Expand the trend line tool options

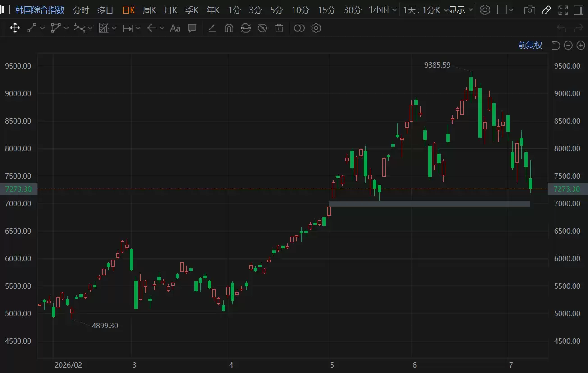pyautogui.click(x=42, y=28)
